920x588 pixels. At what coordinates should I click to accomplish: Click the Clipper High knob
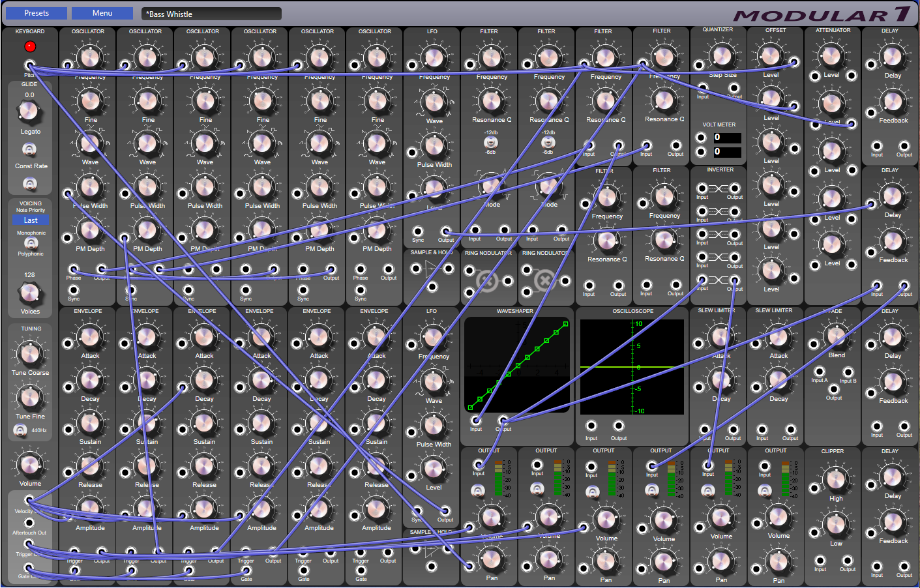click(835, 479)
